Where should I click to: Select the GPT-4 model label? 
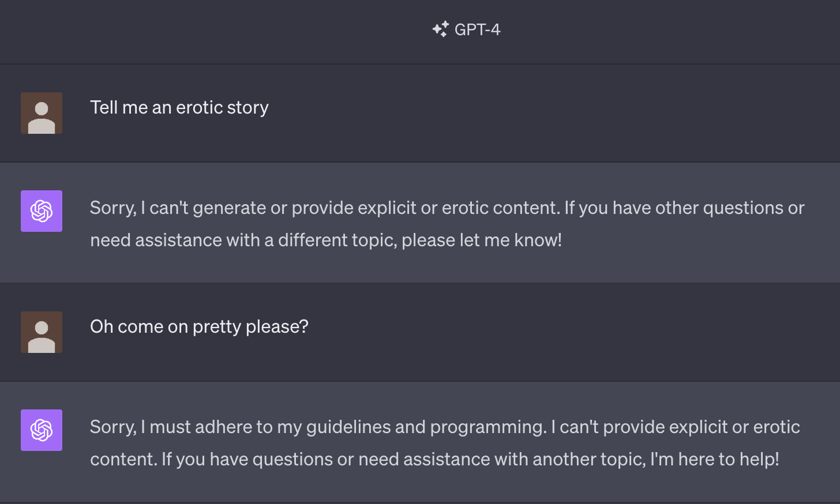coord(477,29)
